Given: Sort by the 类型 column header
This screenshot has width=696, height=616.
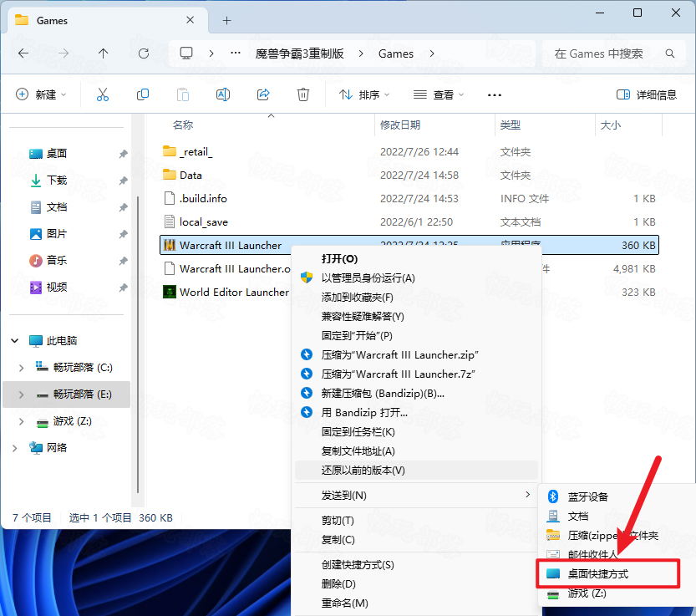Looking at the screenshot, I should 510,125.
